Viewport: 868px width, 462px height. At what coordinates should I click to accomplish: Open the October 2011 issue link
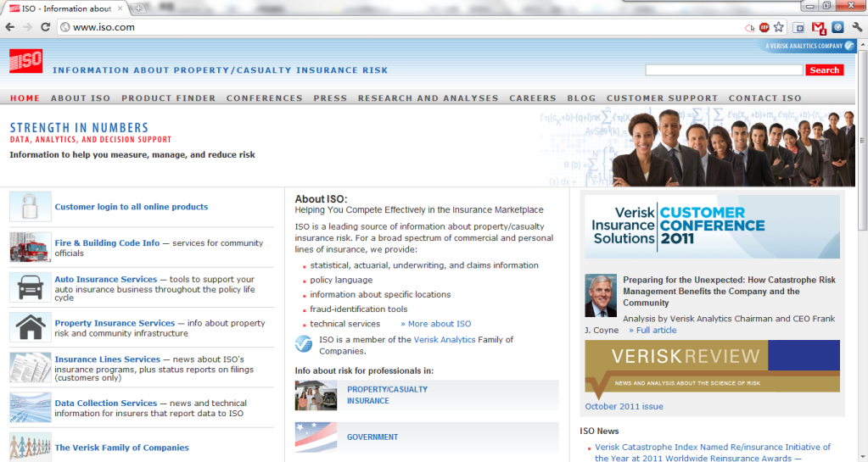pyautogui.click(x=624, y=407)
